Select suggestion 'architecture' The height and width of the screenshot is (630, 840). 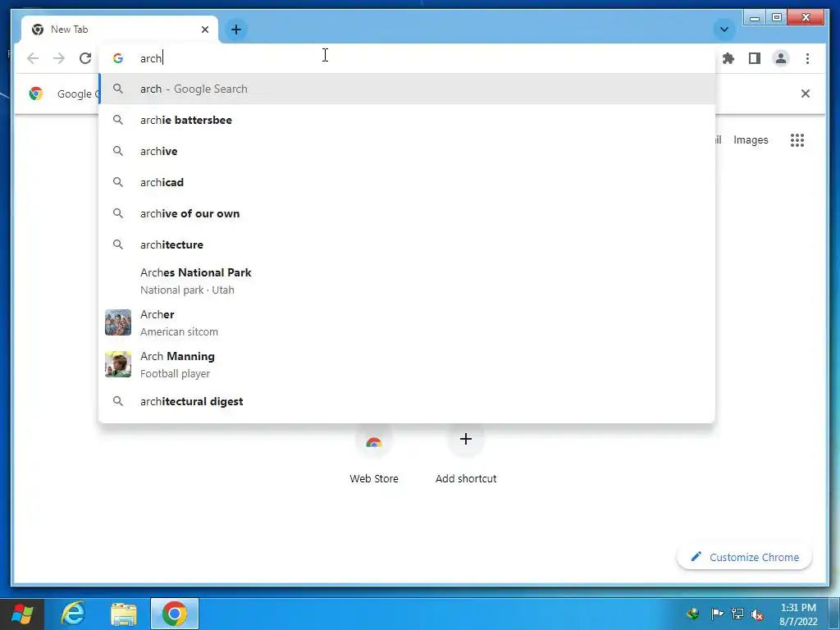(x=407, y=244)
